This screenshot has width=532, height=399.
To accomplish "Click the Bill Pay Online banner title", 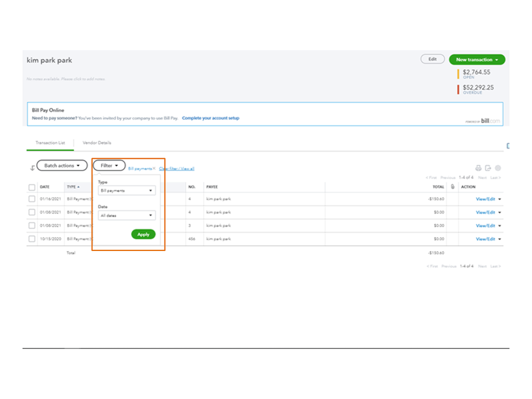I will tap(48, 110).
